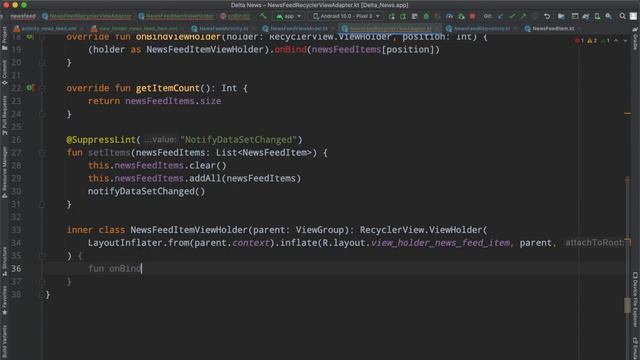The width and height of the screenshot is (640, 360).
Task: Open the Favorites tool window
Action: [x=4, y=300]
